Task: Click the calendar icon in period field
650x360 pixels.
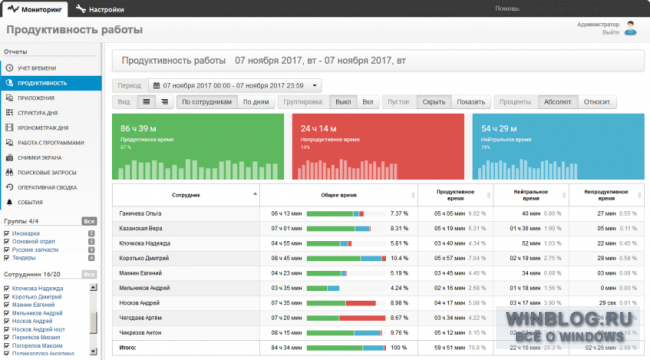Action: 156,85
